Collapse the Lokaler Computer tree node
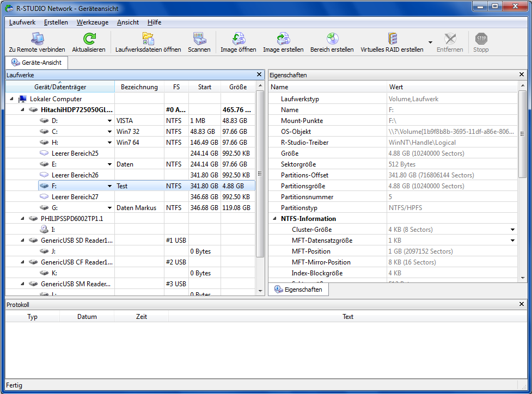The height and width of the screenshot is (394, 532). [x=12, y=99]
